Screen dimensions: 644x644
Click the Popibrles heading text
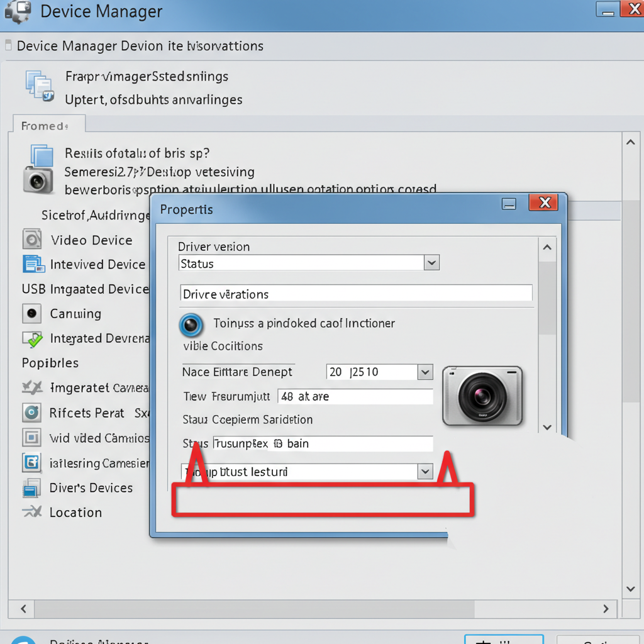(50, 363)
